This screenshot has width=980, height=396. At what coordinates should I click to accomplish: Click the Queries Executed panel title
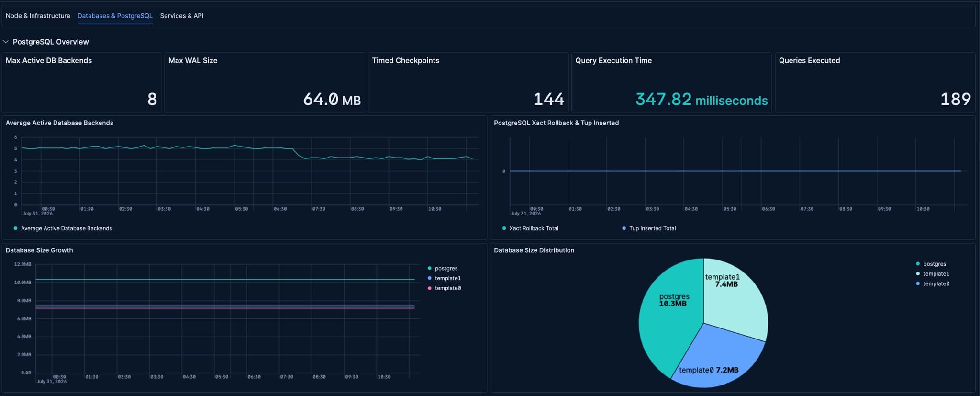pyautogui.click(x=809, y=60)
